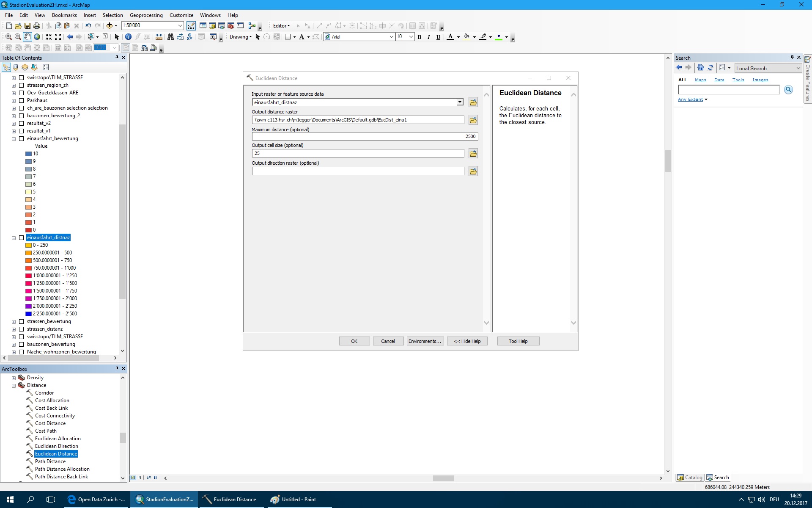This screenshot has height=508, width=812.
Task: Click the Environments... button
Action: tap(424, 341)
